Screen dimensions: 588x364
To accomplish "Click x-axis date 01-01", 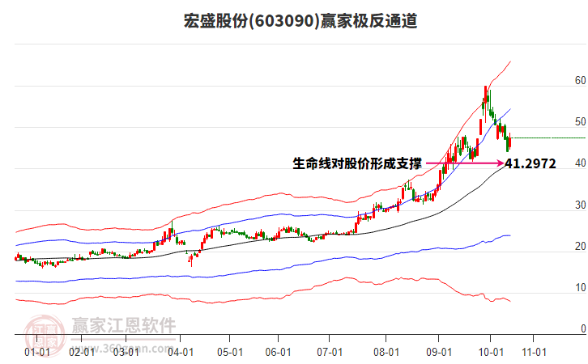I will click(x=37, y=352).
